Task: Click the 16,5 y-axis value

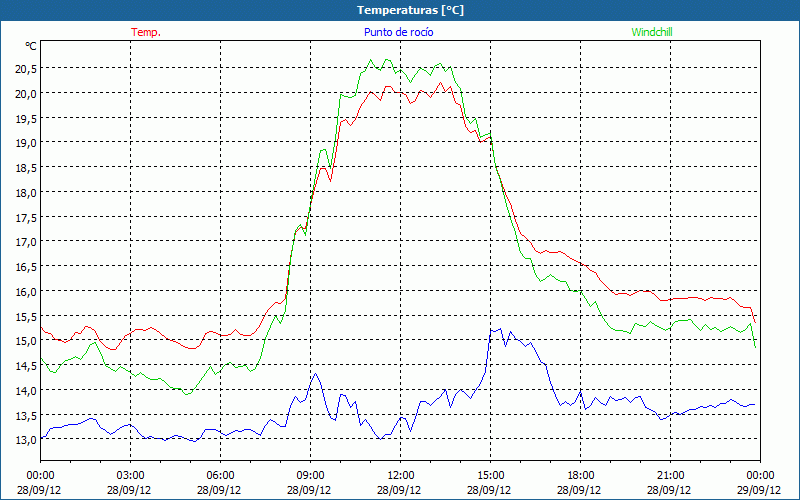Action: pos(26,268)
